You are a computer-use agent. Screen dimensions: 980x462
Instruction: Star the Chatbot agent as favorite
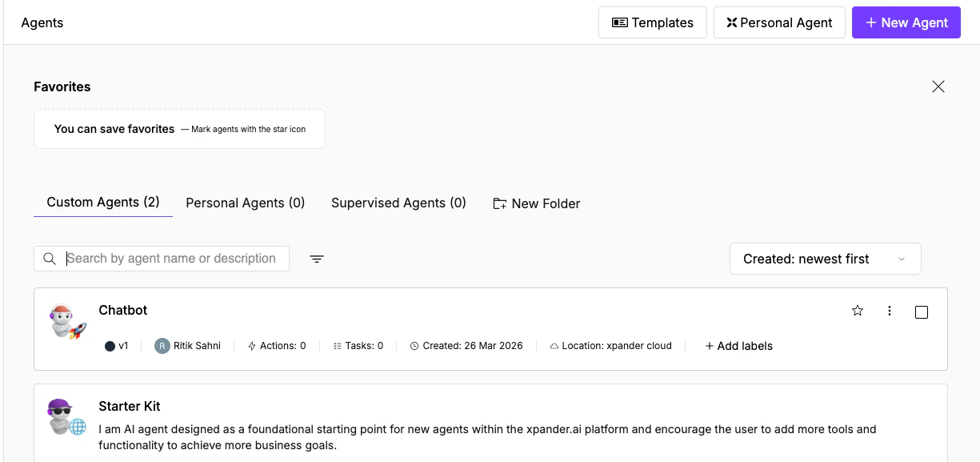click(x=858, y=311)
